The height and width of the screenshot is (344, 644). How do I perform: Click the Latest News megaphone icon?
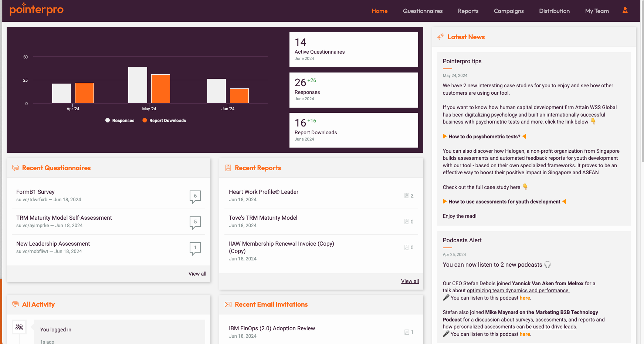(440, 37)
